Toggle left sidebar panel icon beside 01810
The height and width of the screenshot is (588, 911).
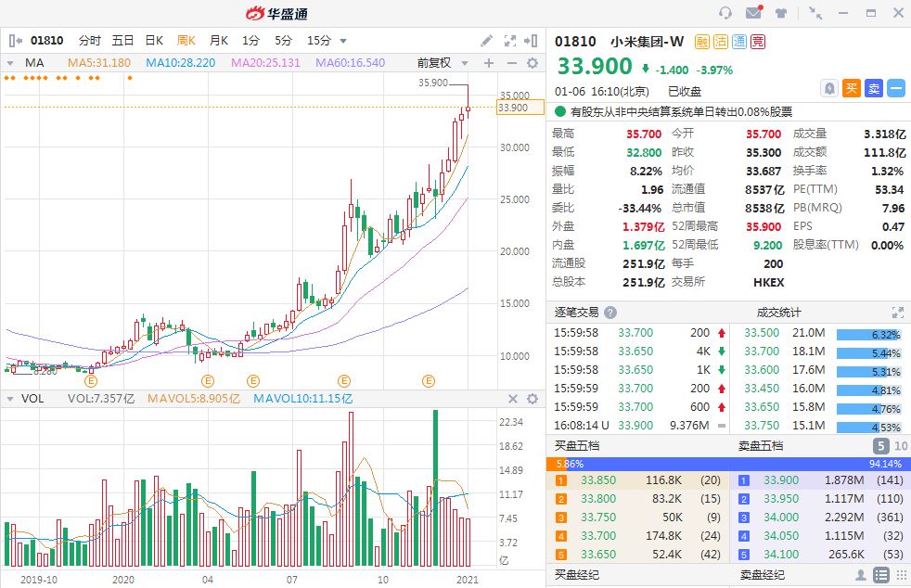(x=16, y=41)
